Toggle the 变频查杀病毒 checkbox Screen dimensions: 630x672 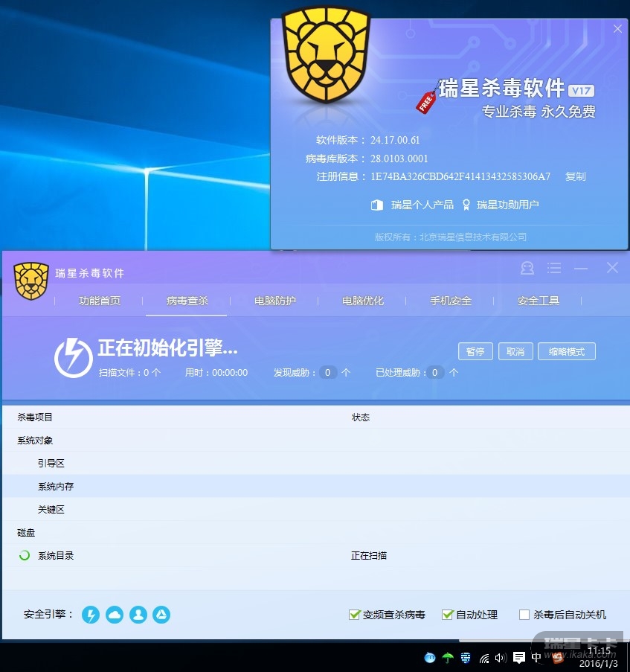click(x=354, y=615)
